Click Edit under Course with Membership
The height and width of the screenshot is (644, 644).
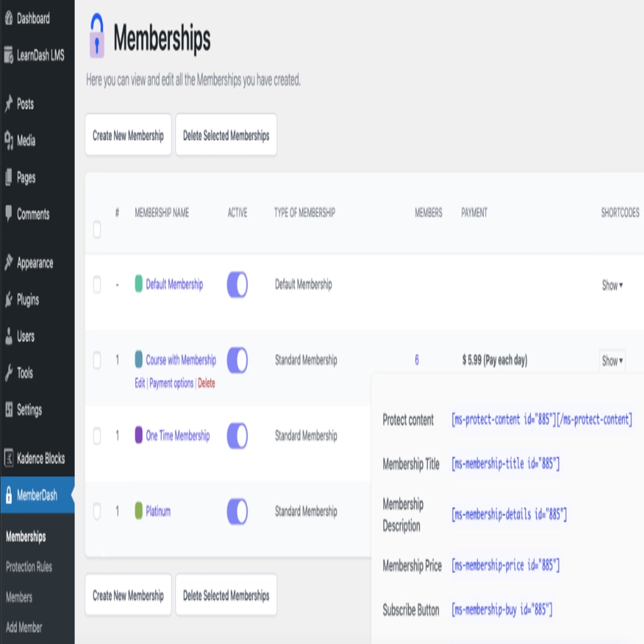[140, 383]
